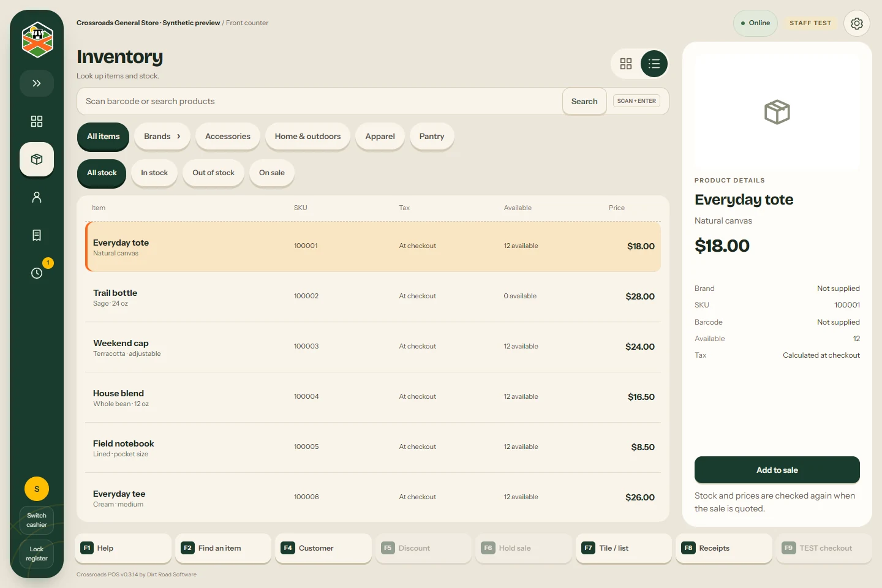
Task: Open the Customers person icon in sidebar
Action: pyautogui.click(x=37, y=197)
